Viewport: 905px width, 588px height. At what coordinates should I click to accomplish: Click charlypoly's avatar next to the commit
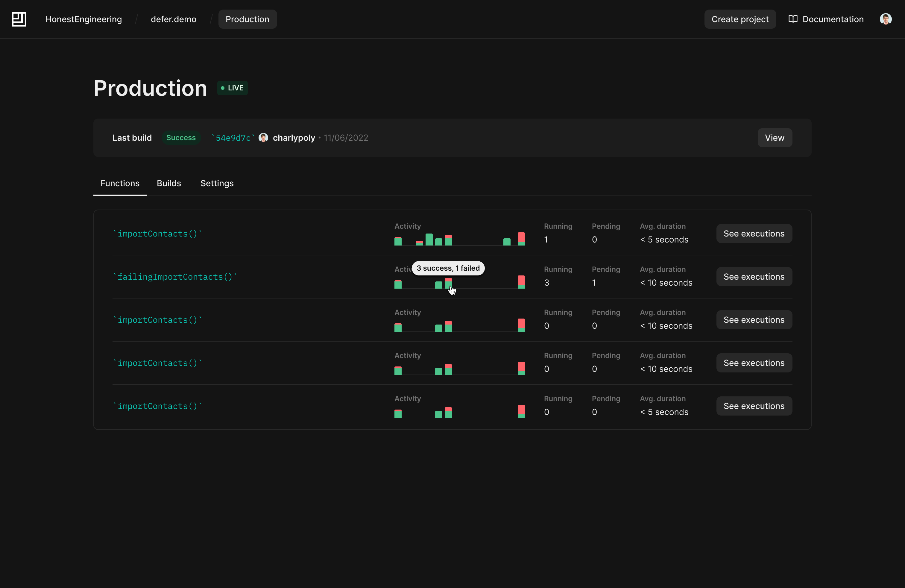point(263,138)
